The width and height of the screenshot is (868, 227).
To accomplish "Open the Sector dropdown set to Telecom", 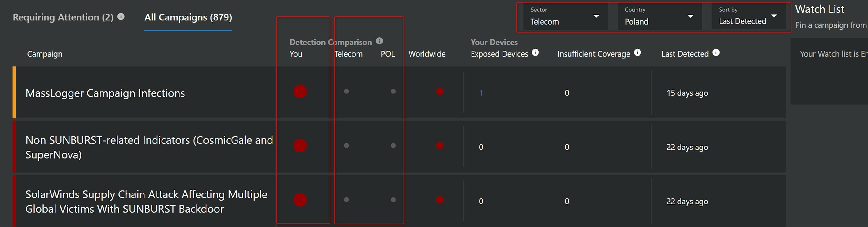I will (565, 17).
